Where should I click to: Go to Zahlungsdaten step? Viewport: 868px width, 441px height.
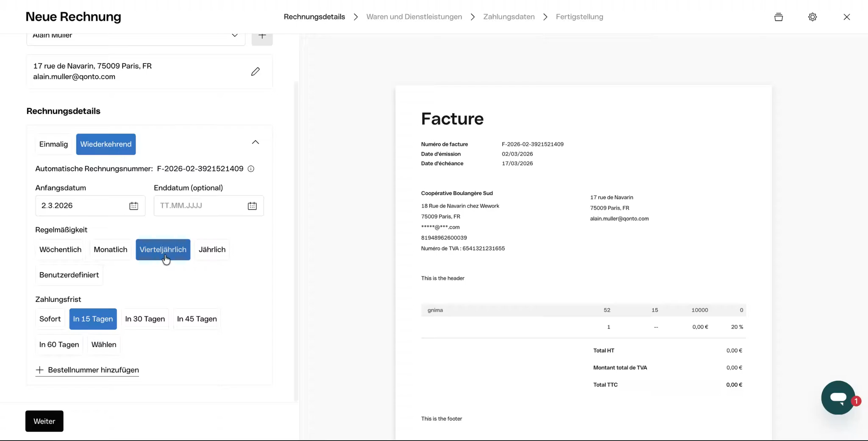click(x=509, y=17)
